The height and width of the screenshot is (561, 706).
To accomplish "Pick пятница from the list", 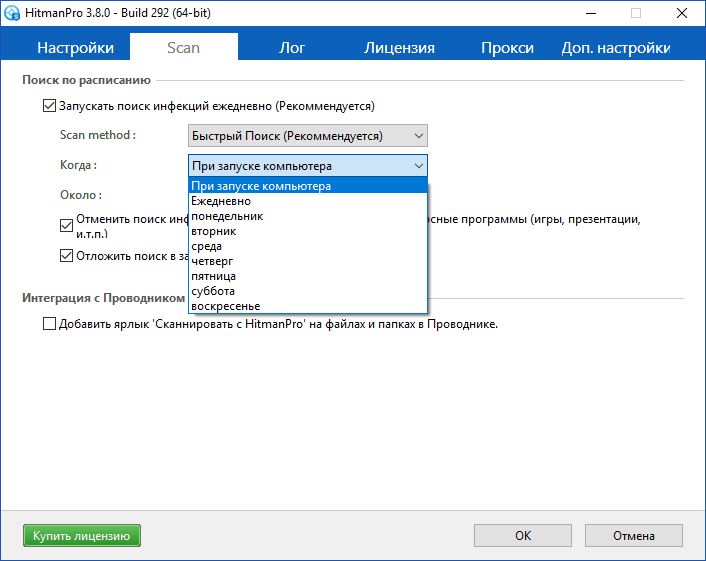I will pyautogui.click(x=308, y=276).
